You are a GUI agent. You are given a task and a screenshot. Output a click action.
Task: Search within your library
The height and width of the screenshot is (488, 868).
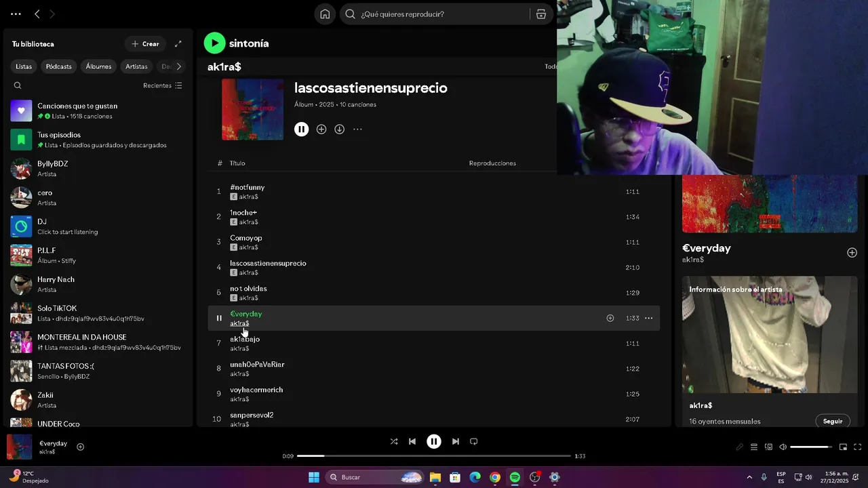click(x=18, y=85)
